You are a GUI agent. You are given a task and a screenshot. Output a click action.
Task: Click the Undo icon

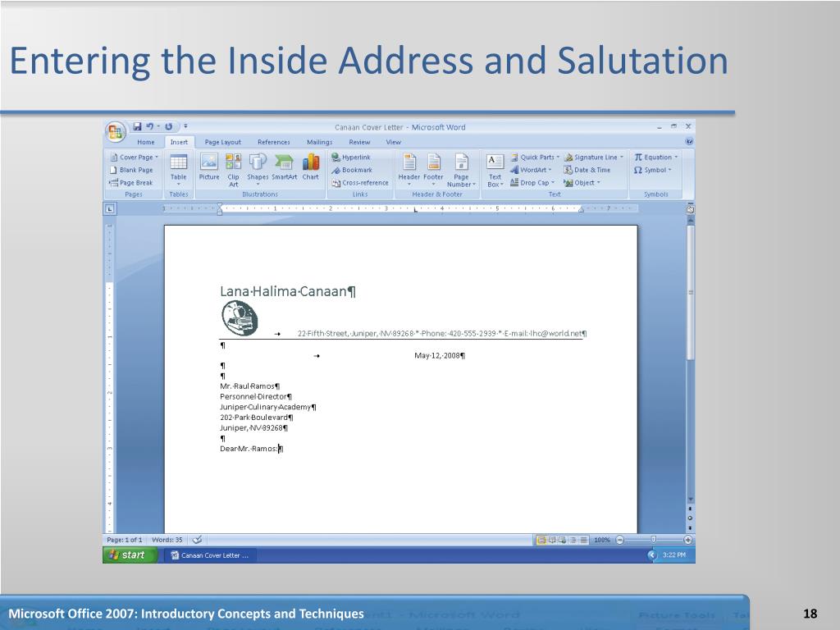tap(150, 126)
